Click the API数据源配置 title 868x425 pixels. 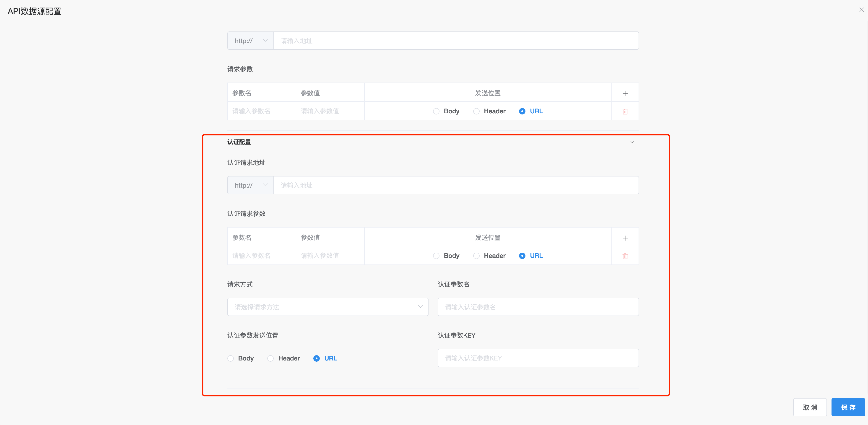[34, 11]
